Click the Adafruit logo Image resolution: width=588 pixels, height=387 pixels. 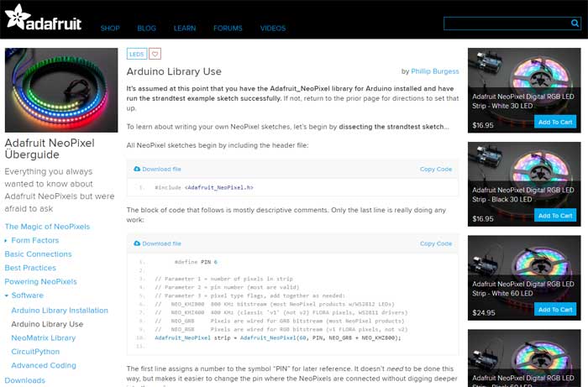pyautogui.click(x=43, y=20)
